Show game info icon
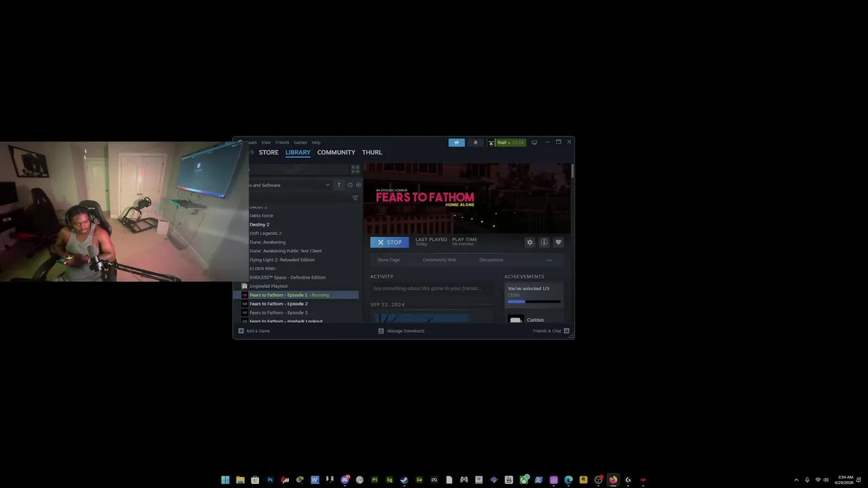 (x=544, y=242)
